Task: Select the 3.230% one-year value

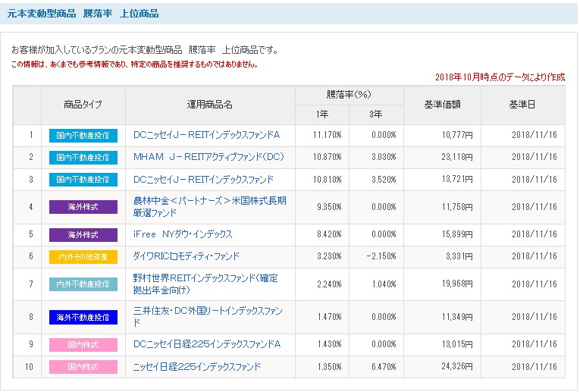Action: (329, 256)
